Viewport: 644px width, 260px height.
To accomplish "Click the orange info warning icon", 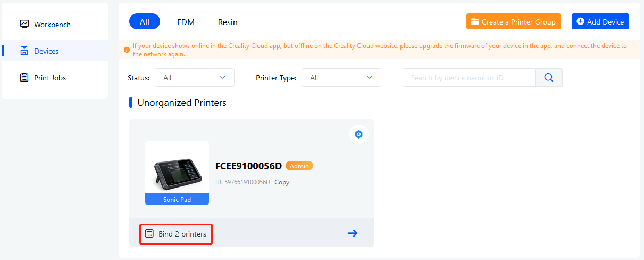I will coord(127,50).
